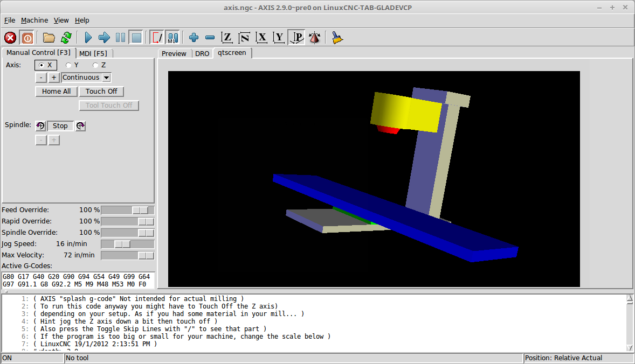Click the 'No tool' status field
Screen dimensions: 635x364
294,358
